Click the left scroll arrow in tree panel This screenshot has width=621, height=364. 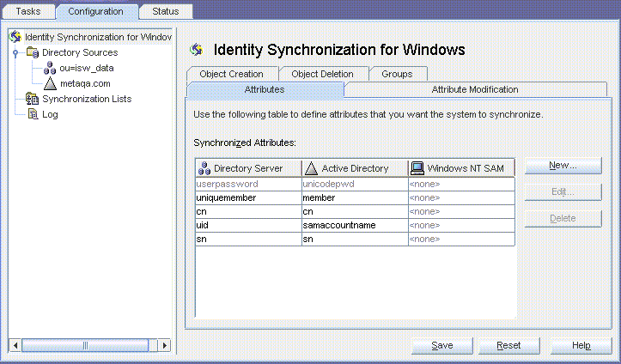pos(15,345)
